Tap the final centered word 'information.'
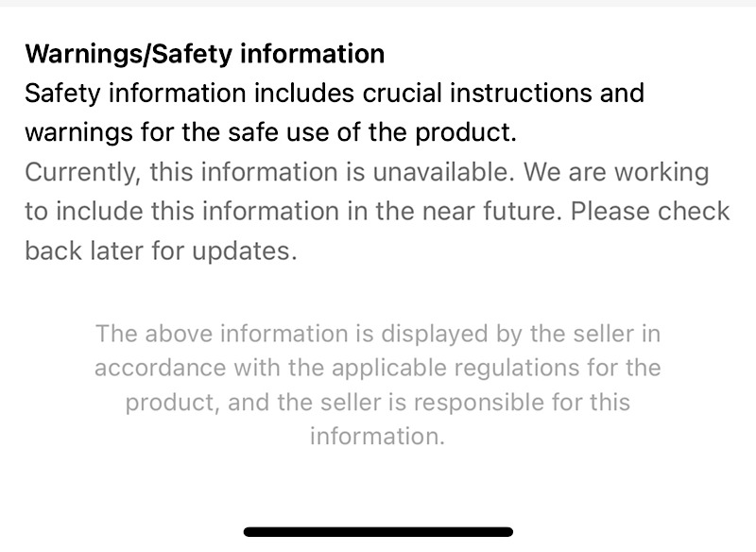Image resolution: width=756 pixels, height=552 pixels. (378, 437)
